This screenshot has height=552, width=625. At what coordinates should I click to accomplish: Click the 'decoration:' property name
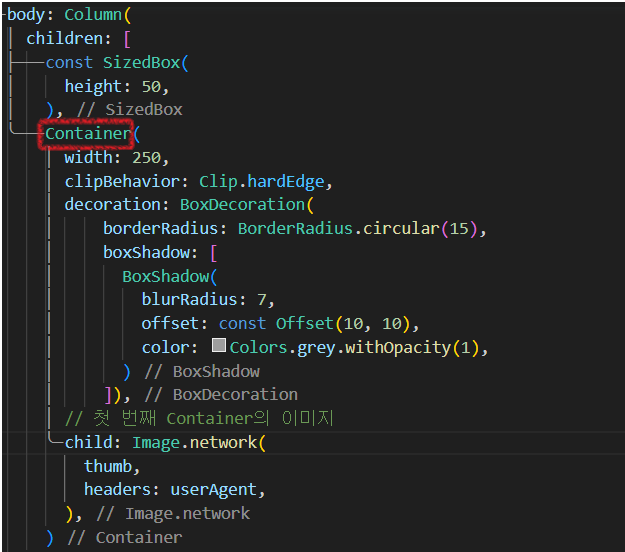point(117,205)
